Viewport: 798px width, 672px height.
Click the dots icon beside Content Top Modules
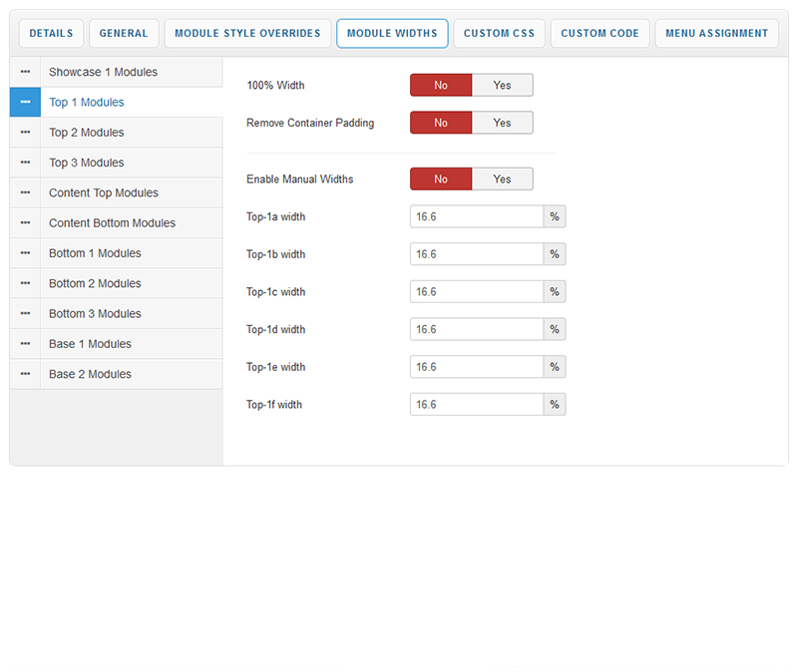coord(25,192)
